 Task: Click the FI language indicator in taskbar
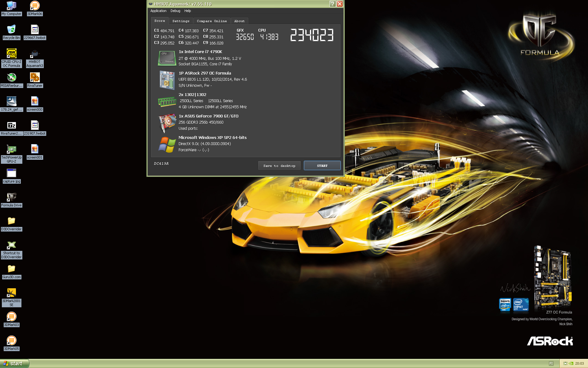[x=551, y=363]
